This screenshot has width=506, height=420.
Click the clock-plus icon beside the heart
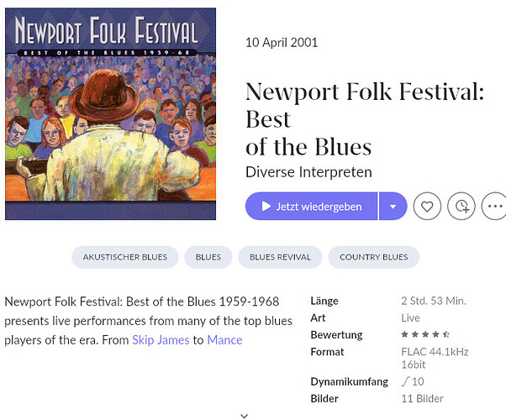[461, 206]
